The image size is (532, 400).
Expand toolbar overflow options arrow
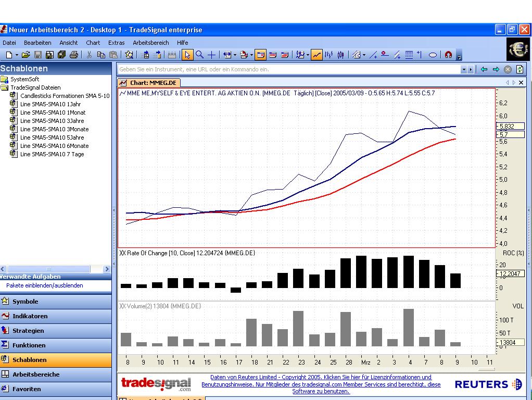pos(459,56)
